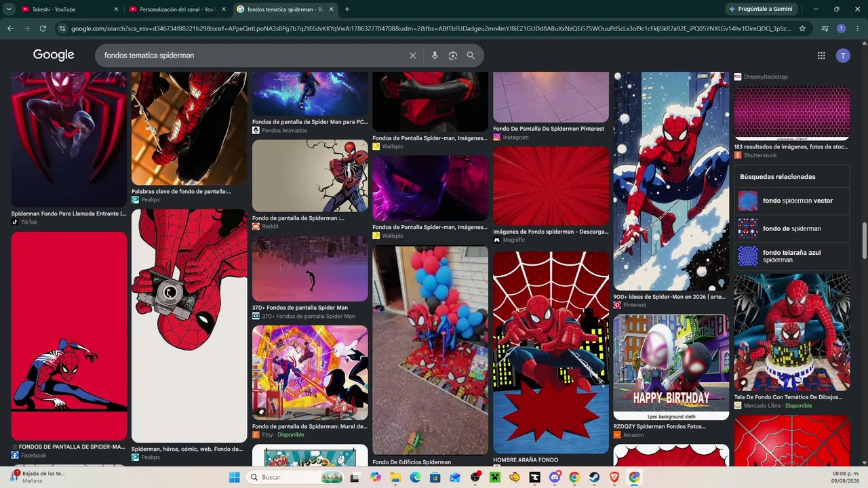
Task: Close the Personalización del canal tab
Action: 223,9
